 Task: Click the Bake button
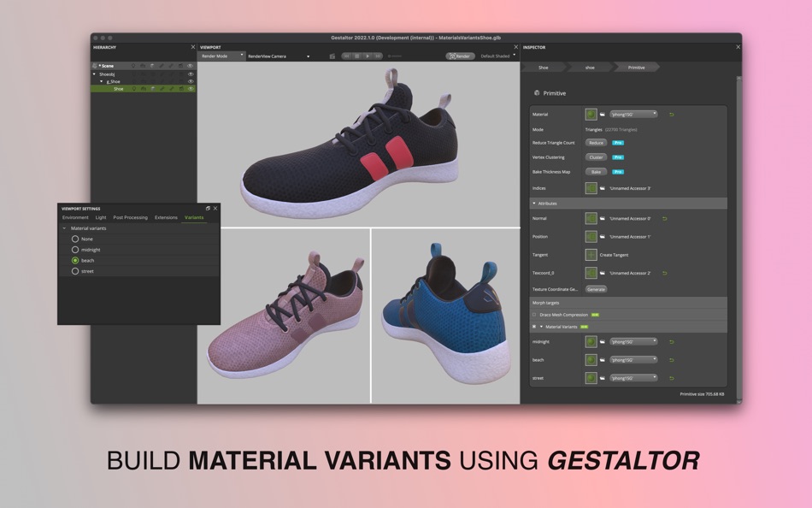596,172
